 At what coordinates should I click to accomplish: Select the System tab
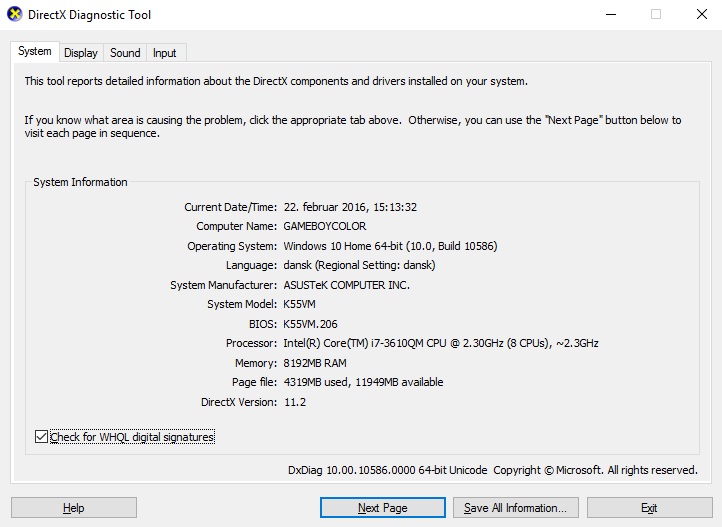34,52
